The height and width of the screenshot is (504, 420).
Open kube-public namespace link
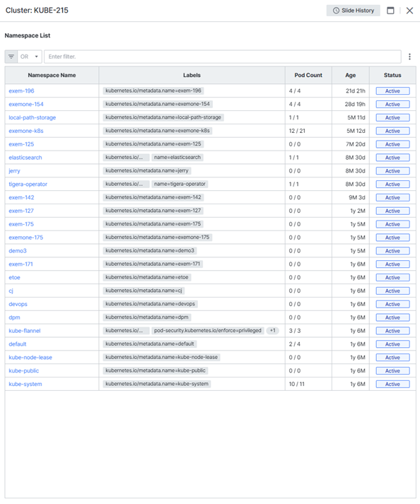coord(24,371)
